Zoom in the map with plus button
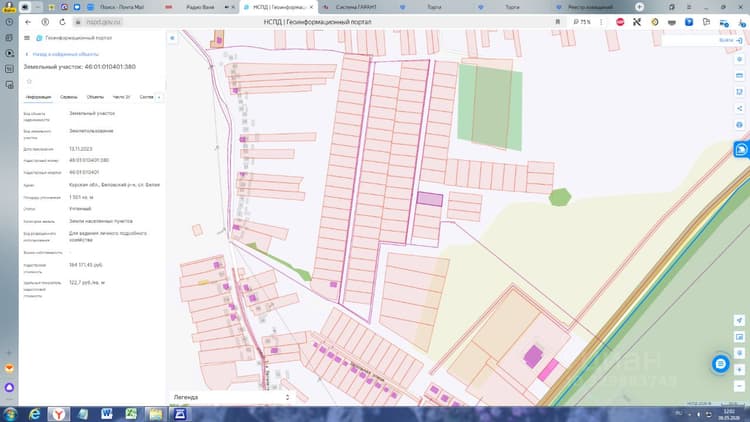 (739, 370)
